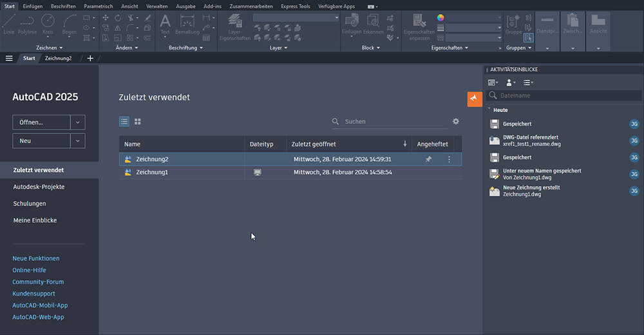Click the Move tool in Ändern panel
Image resolution: width=644 pixels, height=335 pixels.
click(106, 17)
